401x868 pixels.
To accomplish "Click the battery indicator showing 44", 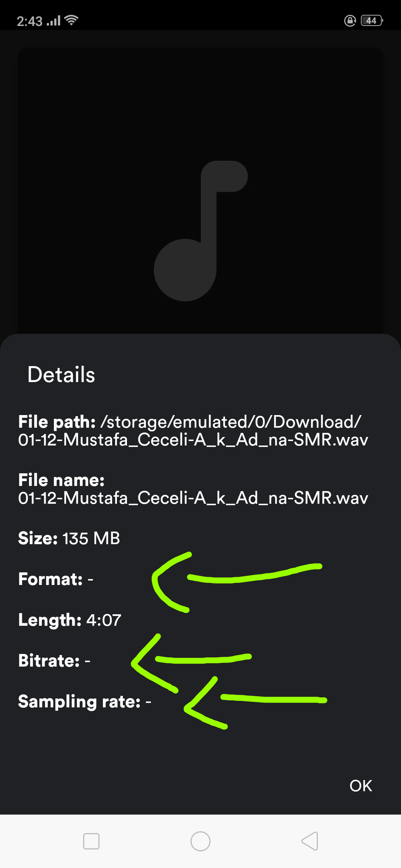I will [370, 20].
